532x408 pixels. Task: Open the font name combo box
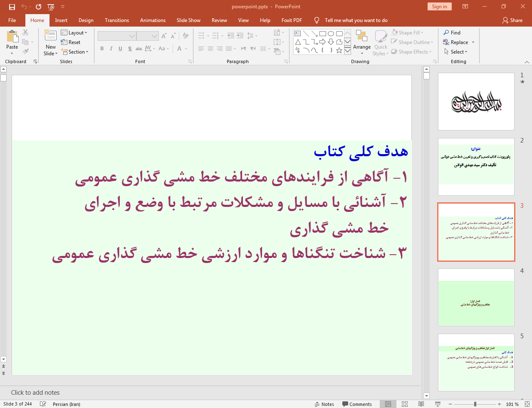pos(117,36)
